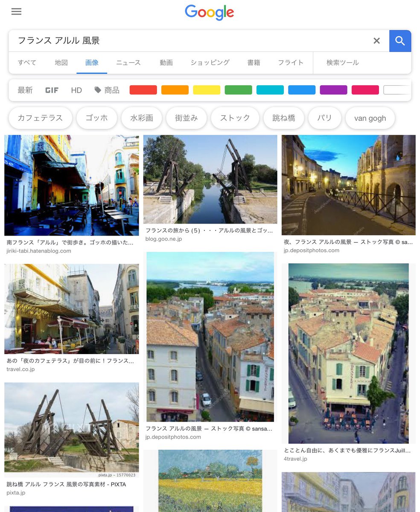Click the blog.goo.ne.jp source

click(x=163, y=239)
